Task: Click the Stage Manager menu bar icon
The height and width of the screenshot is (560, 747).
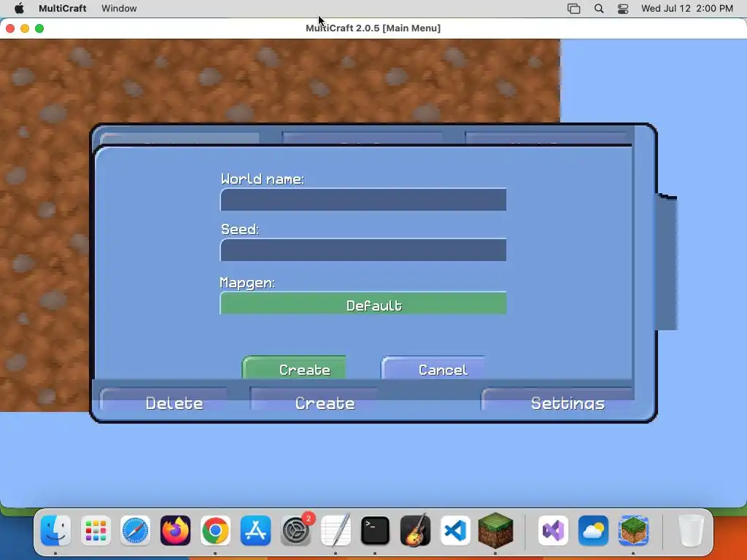Action: point(573,9)
